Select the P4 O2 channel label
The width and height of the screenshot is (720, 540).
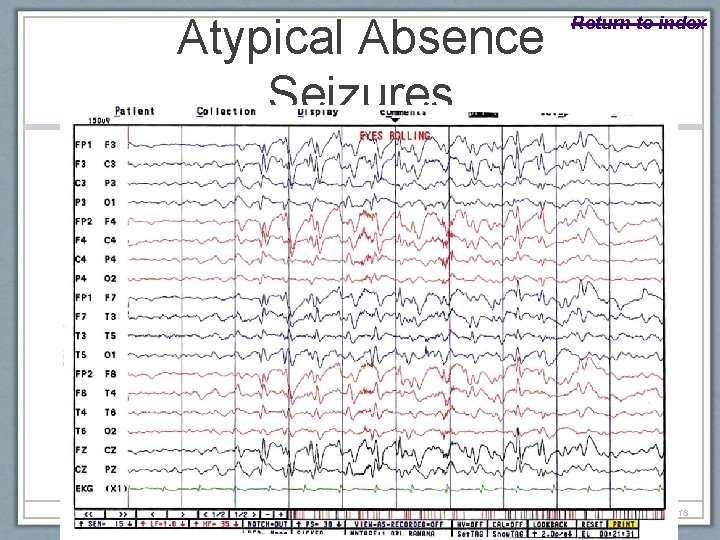pyautogui.click(x=96, y=279)
